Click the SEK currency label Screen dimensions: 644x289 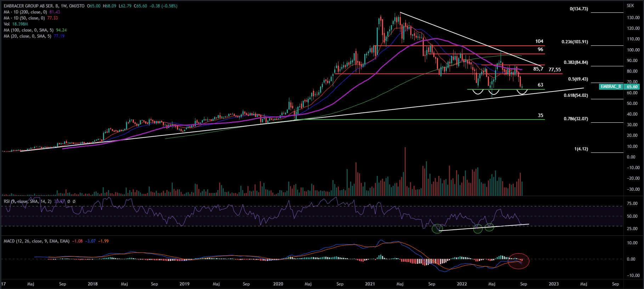630,6
